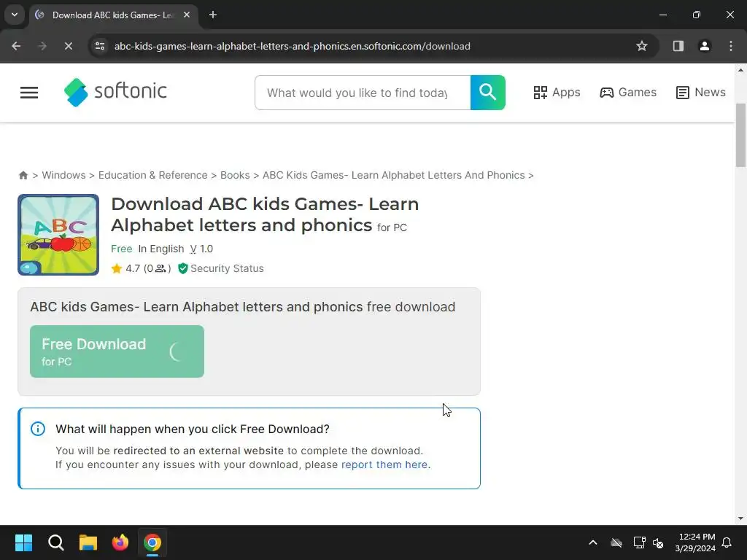Open the notifications bell
The height and width of the screenshot is (560, 747).
click(727, 542)
